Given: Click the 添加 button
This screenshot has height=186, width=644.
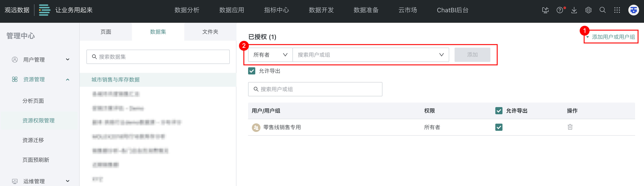Looking at the screenshot, I should [x=472, y=55].
